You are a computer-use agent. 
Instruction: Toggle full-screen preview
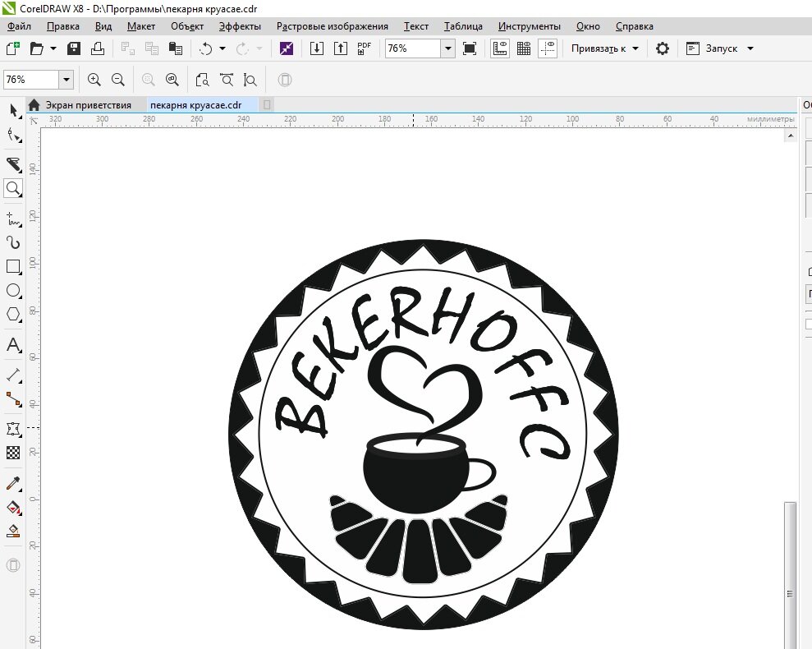tap(470, 48)
